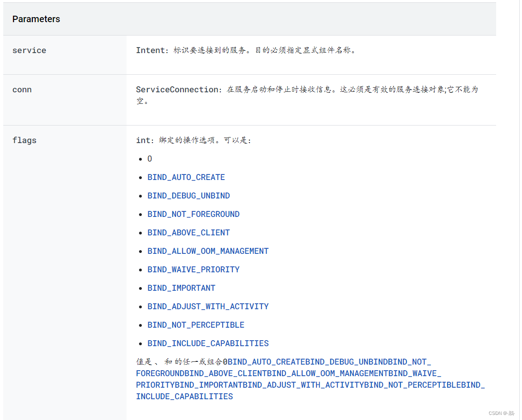Screen dimensions: 522x420
Task: Open the BIND_IMPORTANT link
Action: coord(181,288)
